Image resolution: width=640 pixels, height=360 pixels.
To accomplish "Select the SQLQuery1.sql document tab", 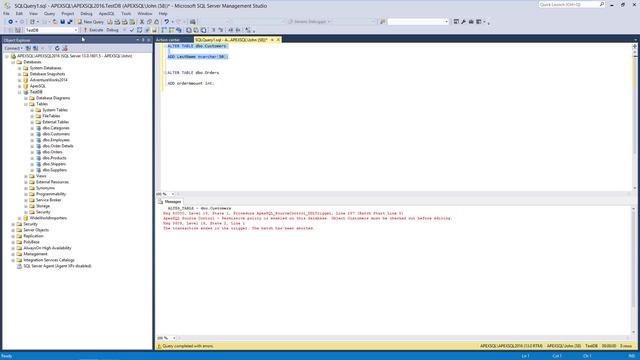I will point(231,40).
